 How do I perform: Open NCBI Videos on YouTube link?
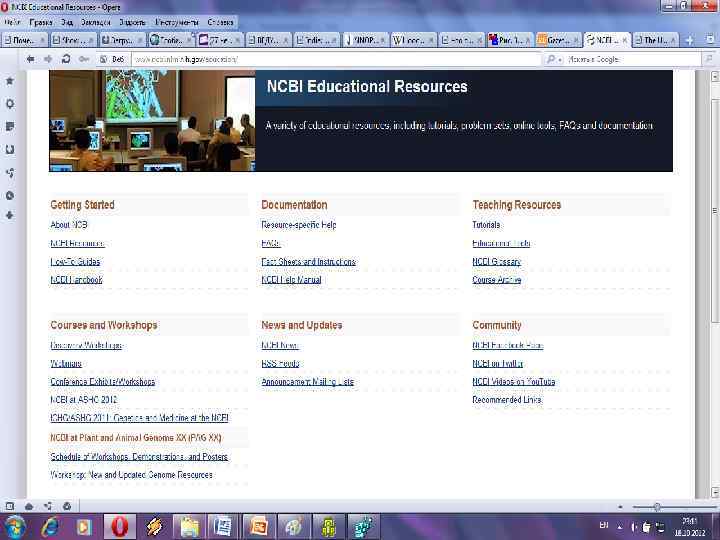point(513,382)
